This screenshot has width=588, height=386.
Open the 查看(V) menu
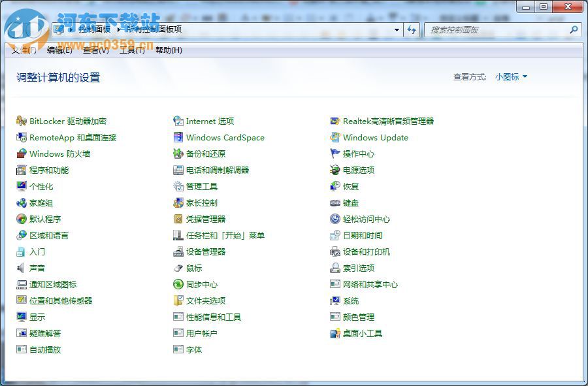[94, 50]
